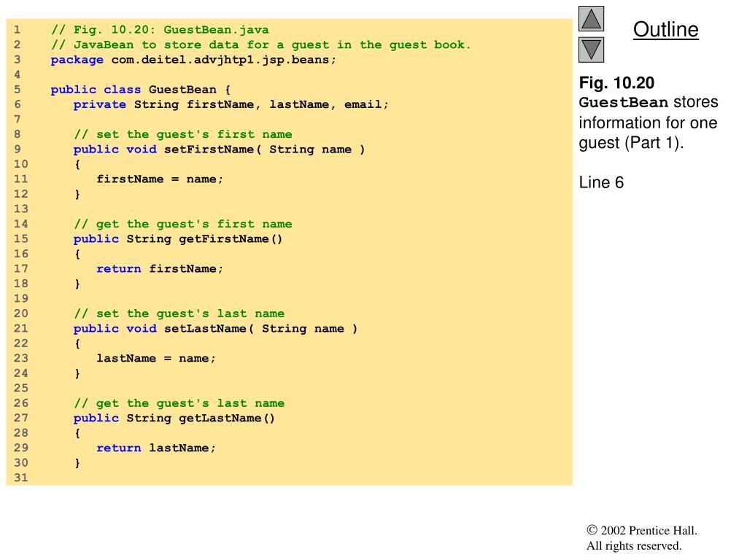Click the 'GuestBean stores' caption text
The width and height of the screenshot is (747, 560).
pos(649,102)
